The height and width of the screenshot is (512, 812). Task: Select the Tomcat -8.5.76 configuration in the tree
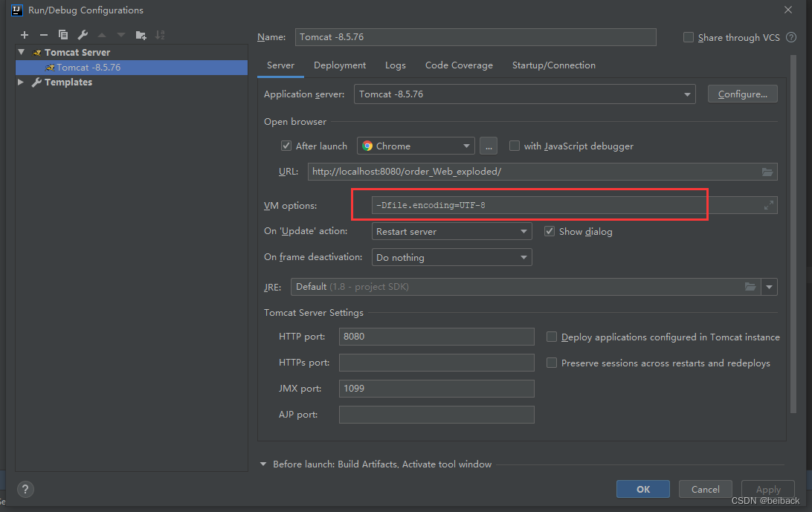[132, 68]
